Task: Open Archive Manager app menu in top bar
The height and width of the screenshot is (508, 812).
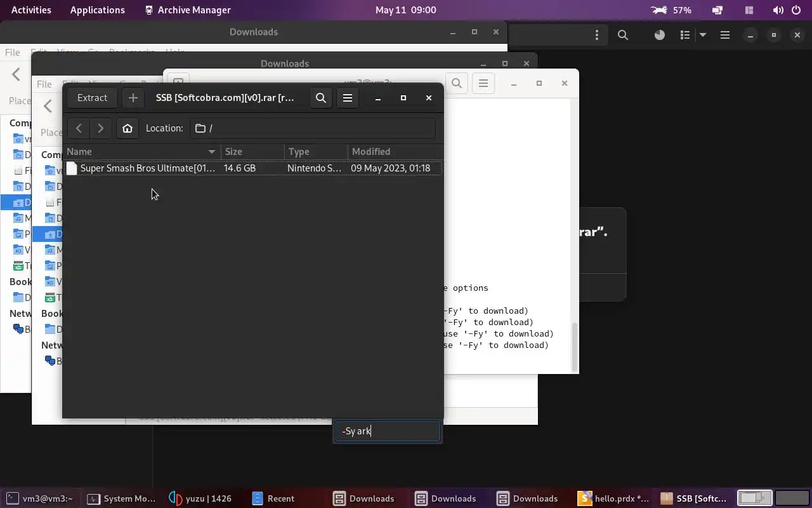Action: pos(188,10)
